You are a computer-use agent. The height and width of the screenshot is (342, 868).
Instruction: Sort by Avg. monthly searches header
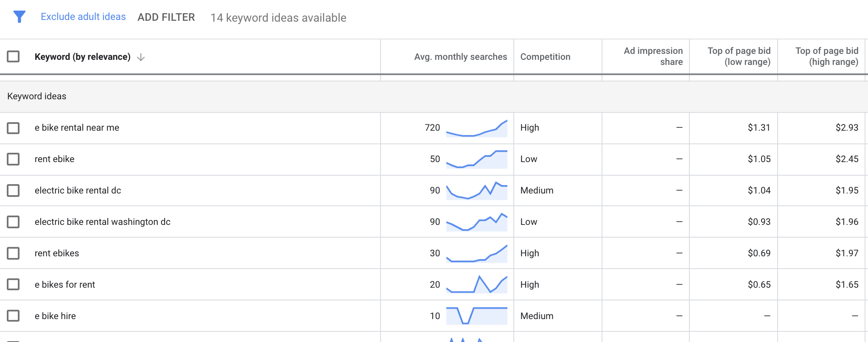(460, 57)
